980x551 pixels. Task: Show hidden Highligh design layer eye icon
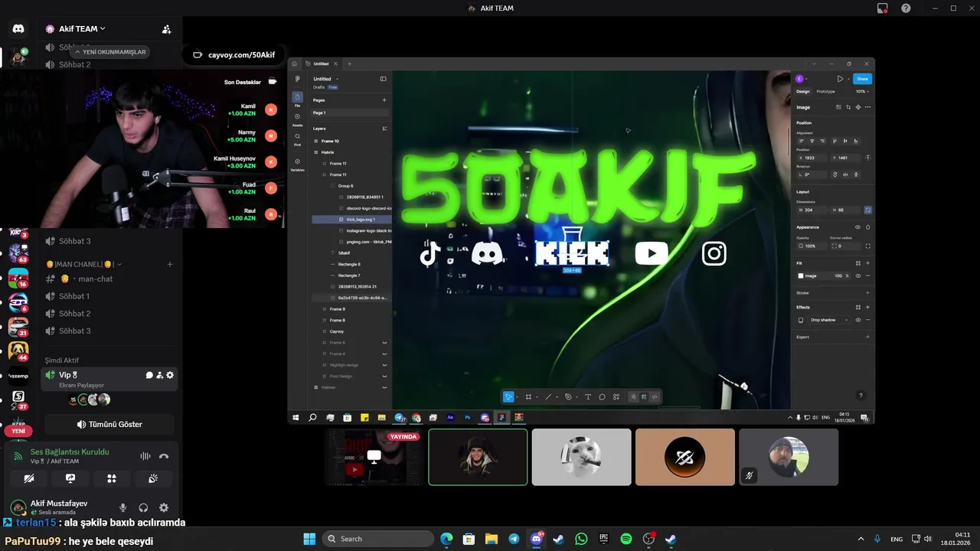click(384, 365)
